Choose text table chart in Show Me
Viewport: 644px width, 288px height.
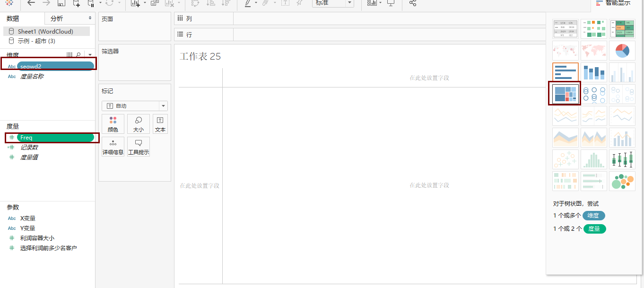(566, 29)
